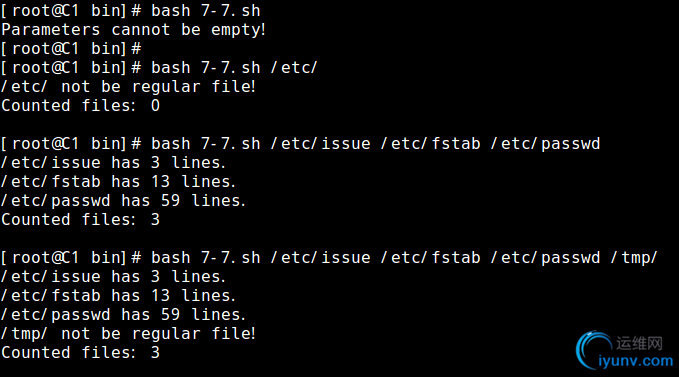Screen dimensions: 679x377
Task: Click the 'Parameters cannot be empty!' output line
Action: [x=133, y=29]
